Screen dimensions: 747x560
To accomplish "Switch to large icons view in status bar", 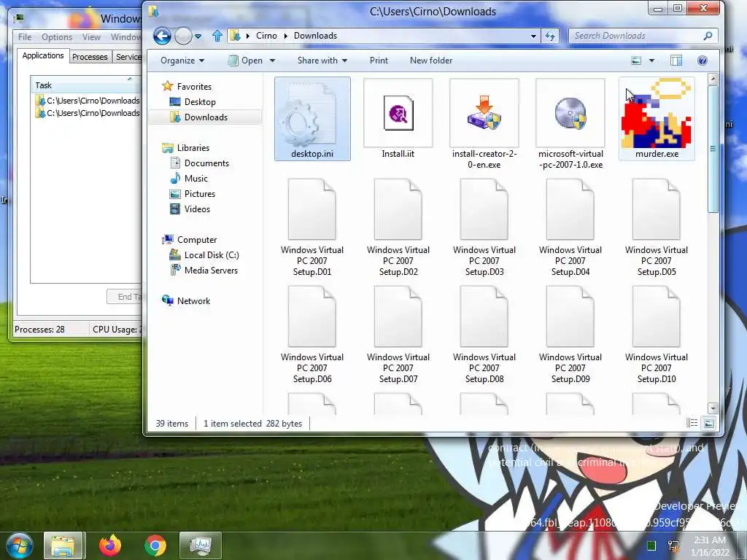I will pyautogui.click(x=709, y=423).
